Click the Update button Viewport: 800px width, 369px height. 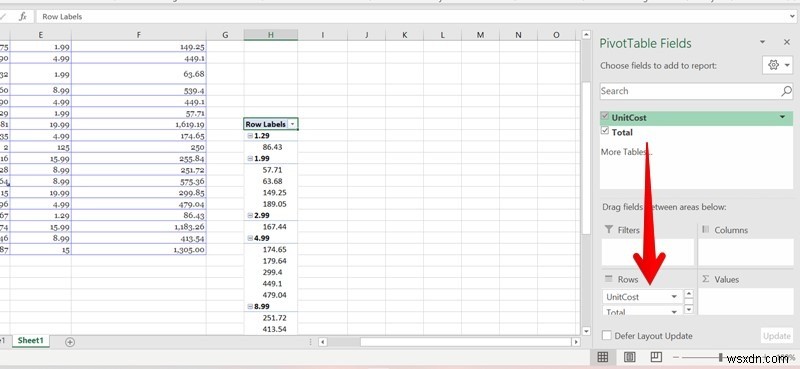[777, 336]
